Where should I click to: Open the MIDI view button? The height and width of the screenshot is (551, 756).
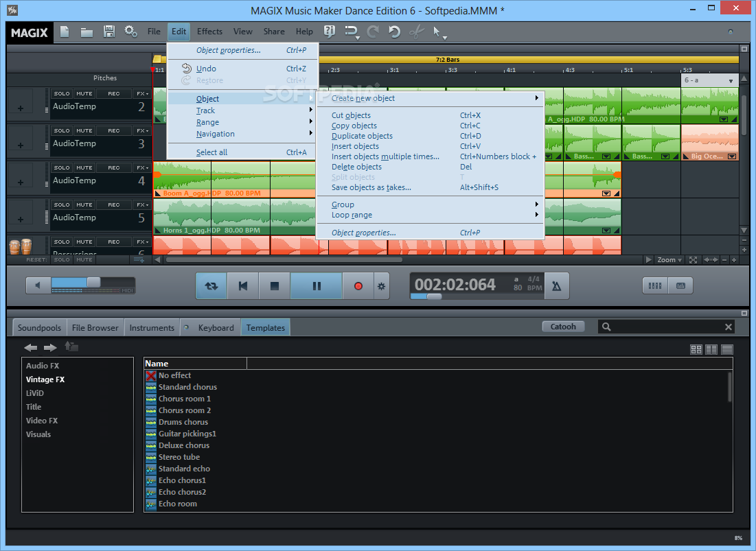(680, 285)
